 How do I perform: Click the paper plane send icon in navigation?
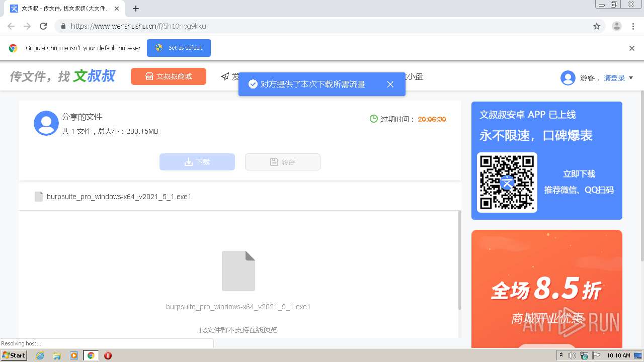225,76
